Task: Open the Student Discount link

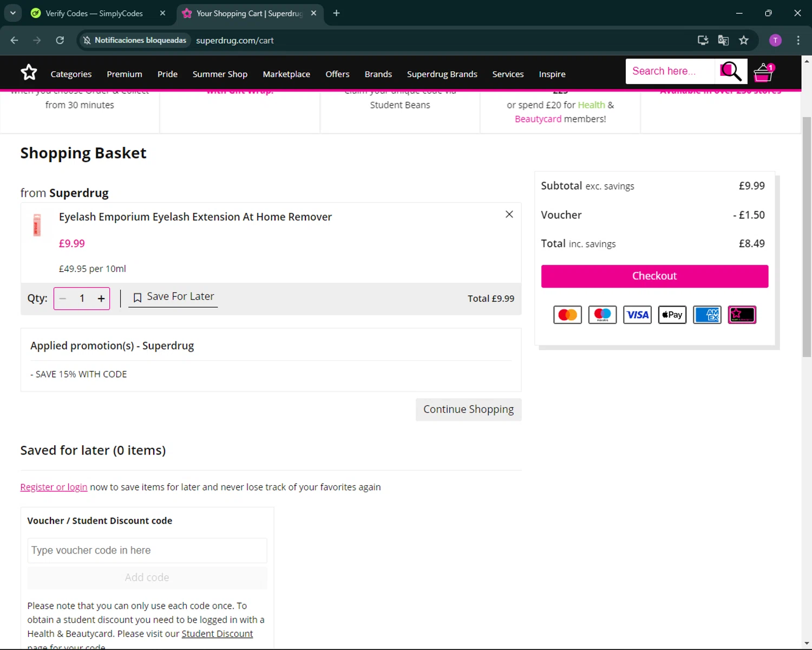Action: click(x=217, y=634)
